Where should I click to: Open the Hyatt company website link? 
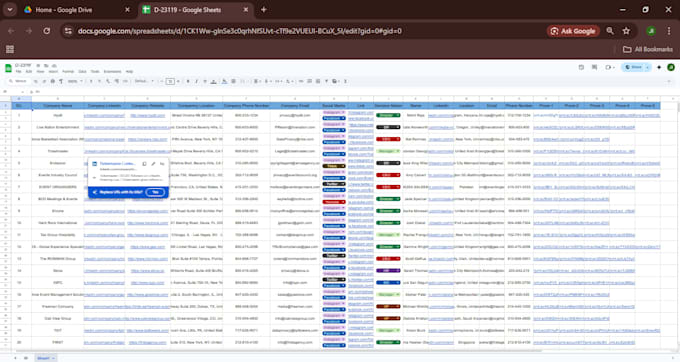147,115
